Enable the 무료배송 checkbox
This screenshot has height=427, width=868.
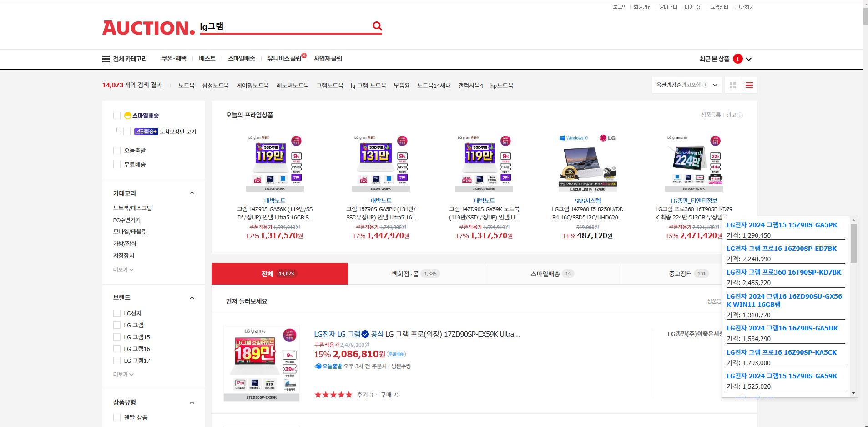point(117,164)
